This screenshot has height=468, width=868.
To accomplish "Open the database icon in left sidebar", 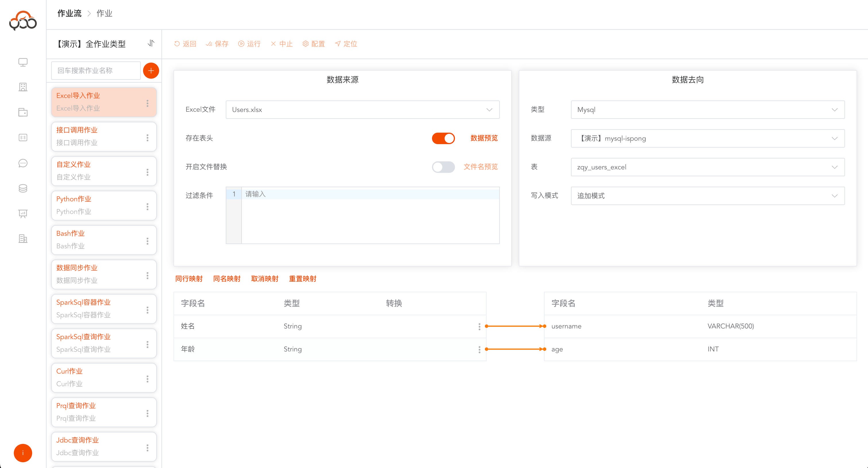I will (x=23, y=188).
